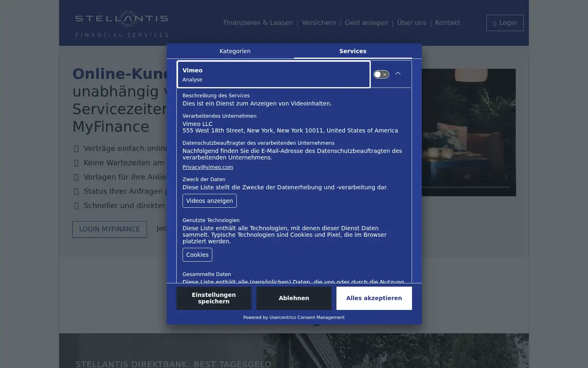Click the Login button in header
The image size is (588, 368).
pos(505,23)
